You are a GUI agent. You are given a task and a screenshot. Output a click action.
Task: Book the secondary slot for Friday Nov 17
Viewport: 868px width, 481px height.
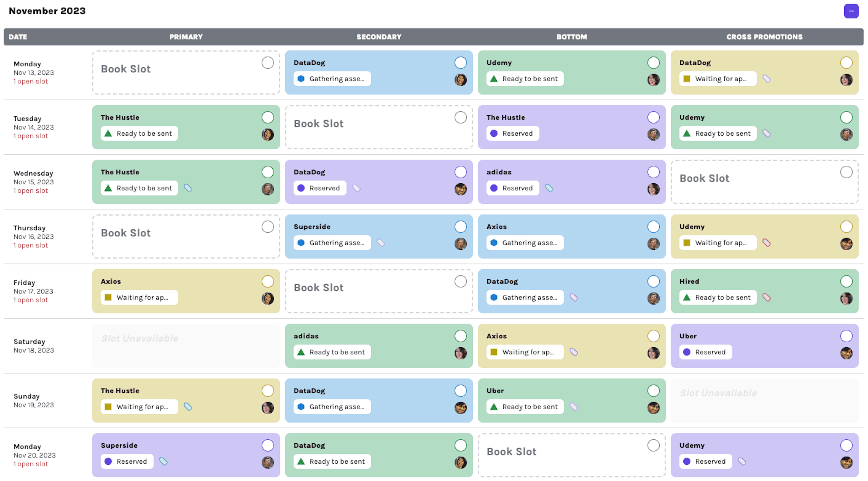379,291
